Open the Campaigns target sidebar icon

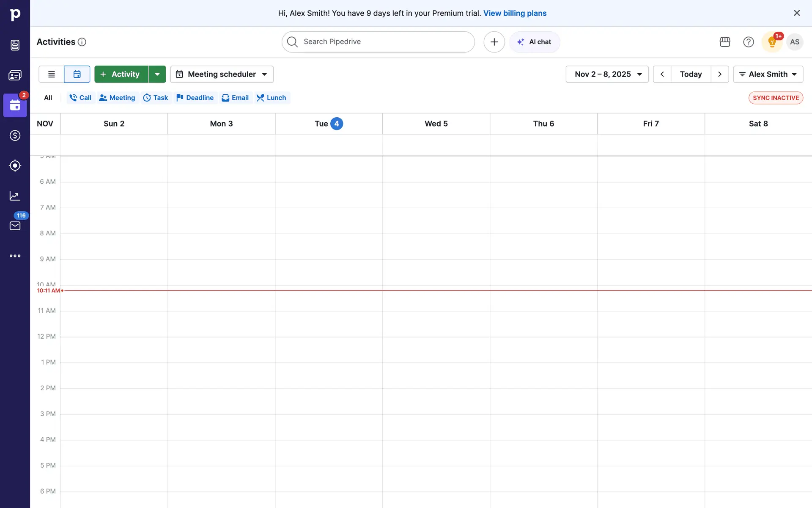click(x=15, y=166)
